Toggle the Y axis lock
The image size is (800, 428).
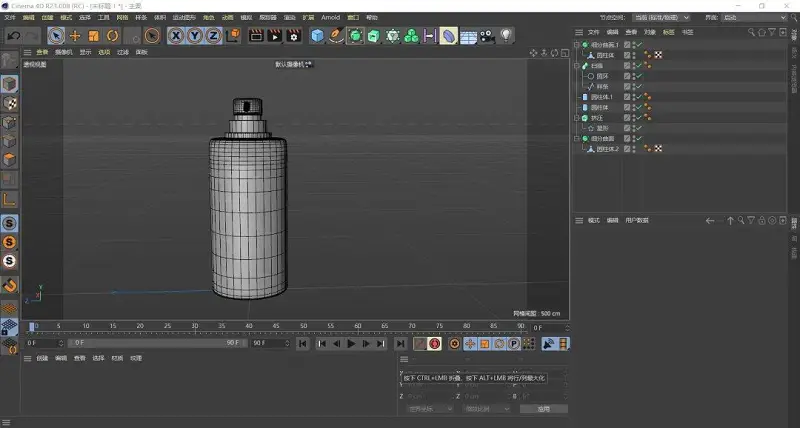click(x=195, y=36)
